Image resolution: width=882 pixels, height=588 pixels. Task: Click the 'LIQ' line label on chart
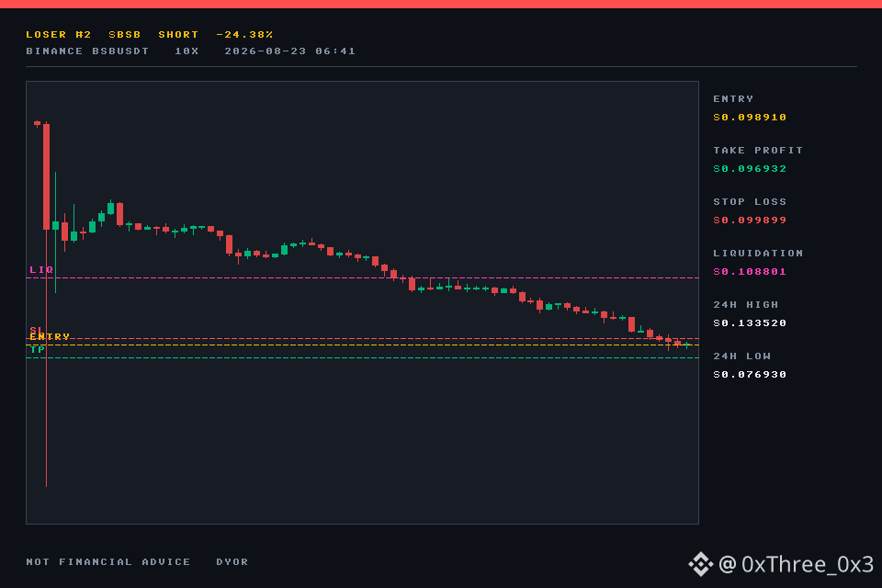click(x=41, y=270)
